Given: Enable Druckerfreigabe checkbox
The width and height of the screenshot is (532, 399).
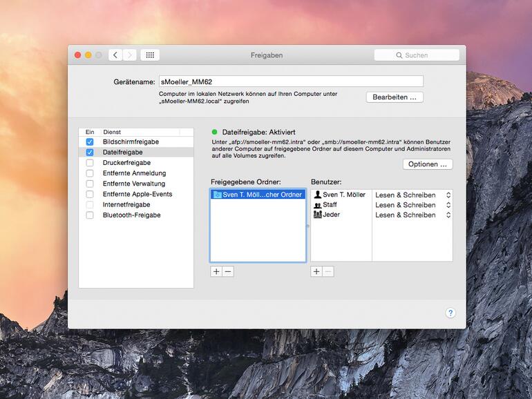Looking at the screenshot, I should 90,163.
